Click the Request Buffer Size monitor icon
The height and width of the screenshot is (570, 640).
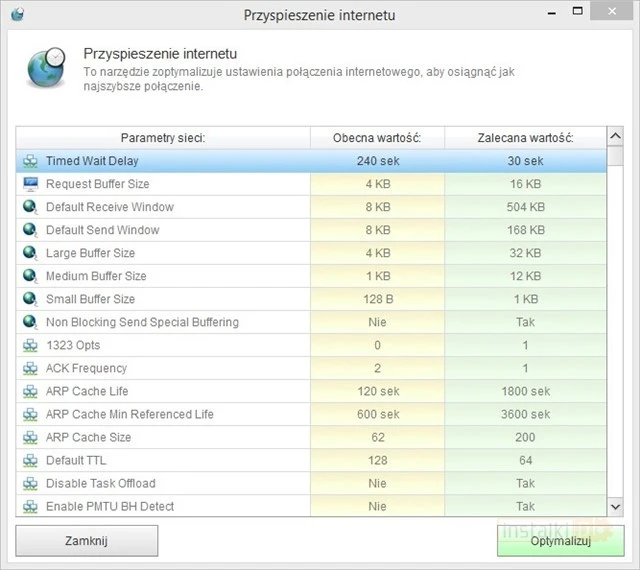click(30, 184)
